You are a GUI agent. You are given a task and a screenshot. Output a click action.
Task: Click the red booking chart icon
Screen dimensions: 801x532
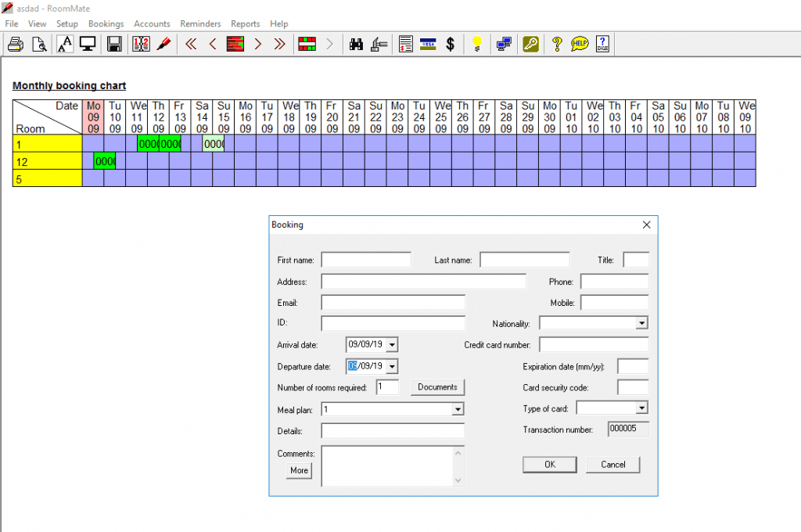coord(235,45)
